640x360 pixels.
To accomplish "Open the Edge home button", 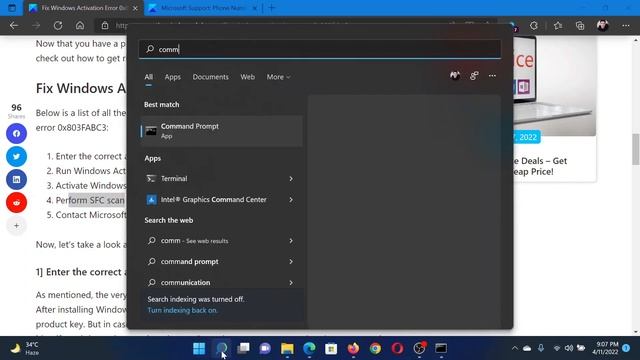I will [x=80, y=26].
